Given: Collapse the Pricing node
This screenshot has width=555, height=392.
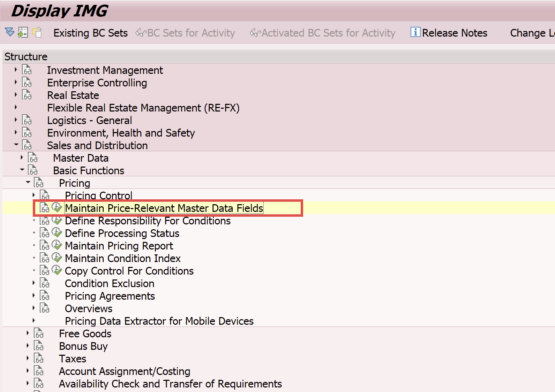Looking at the screenshot, I should point(28,183).
